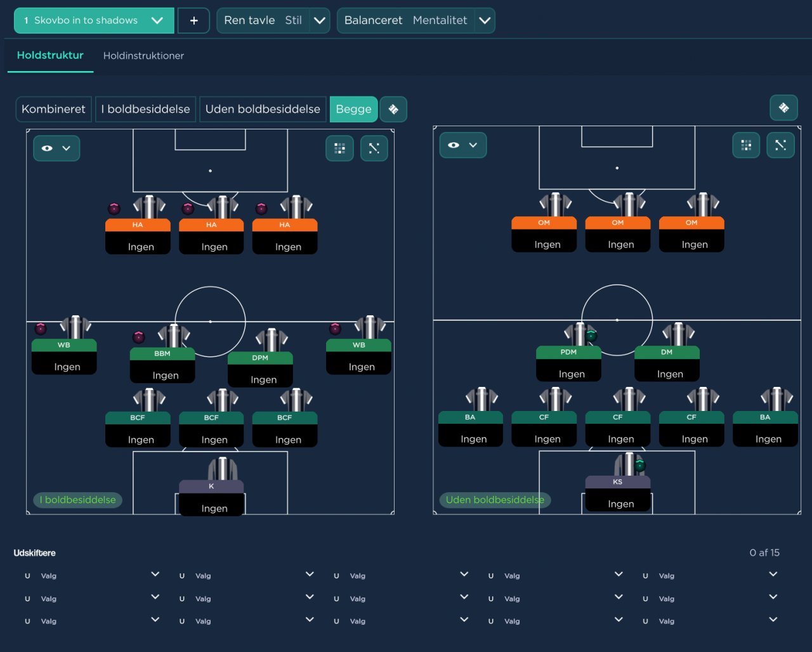Click the pink marker beside left WB
Viewport: 812px width, 652px height.
tap(41, 329)
